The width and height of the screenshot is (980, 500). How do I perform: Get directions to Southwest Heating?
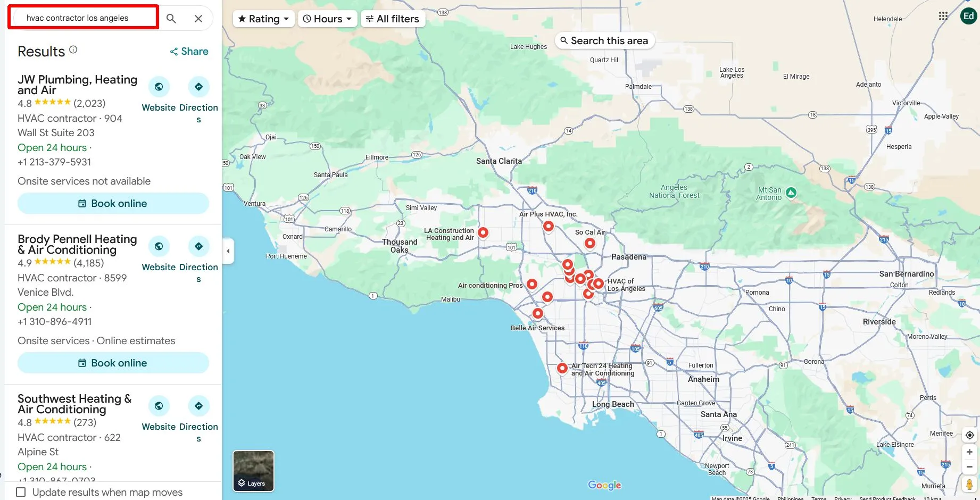click(x=198, y=406)
